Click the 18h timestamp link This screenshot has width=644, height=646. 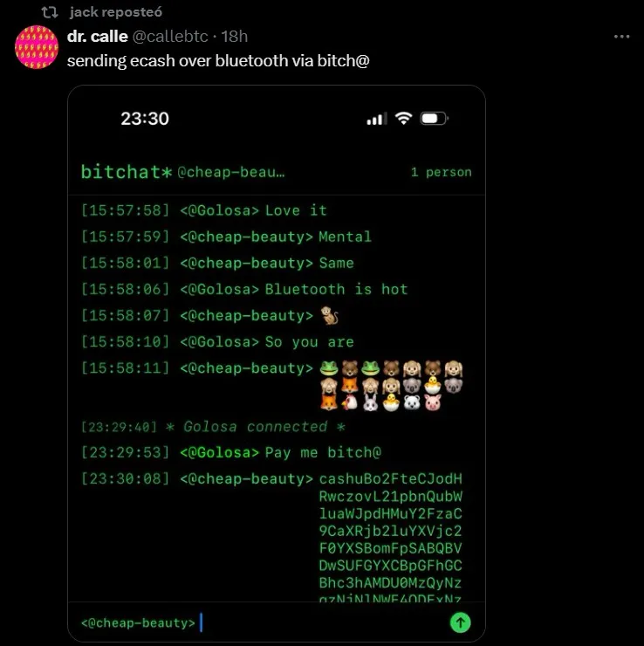pyautogui.click(x=235, y=37)
